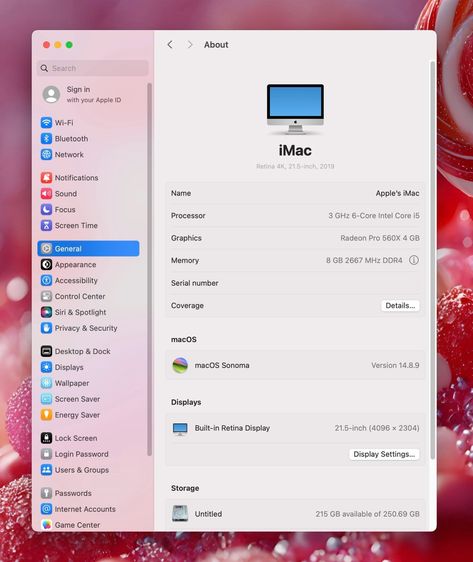
Task: Click 'Version 14.8.9' text
Action: coord(395,365)
